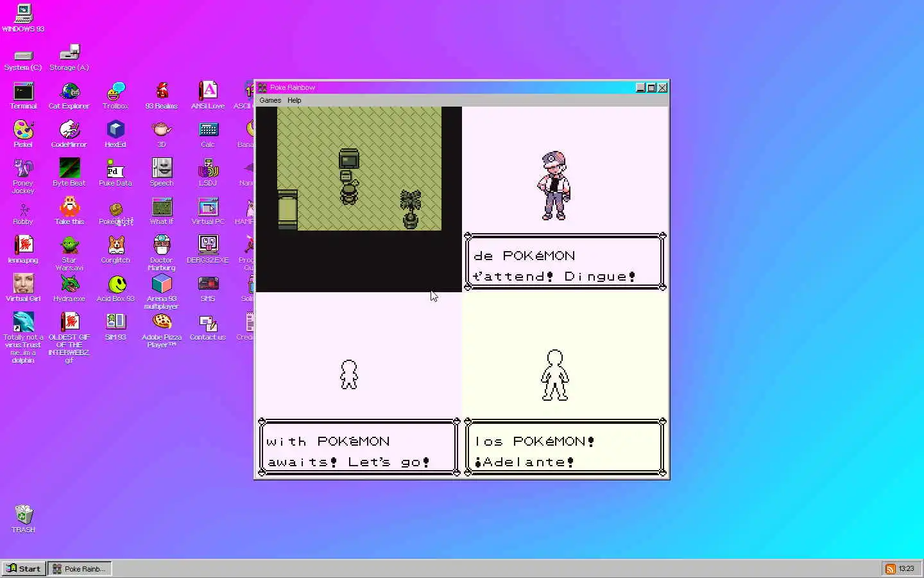This screenshot has height=578, width=924.
Task: Open the What If icon
Action: coord(162,212)
